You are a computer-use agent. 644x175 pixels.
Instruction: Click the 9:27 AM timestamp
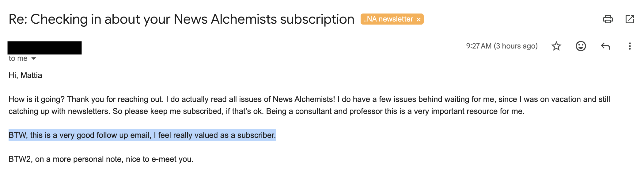click(479, 46)
